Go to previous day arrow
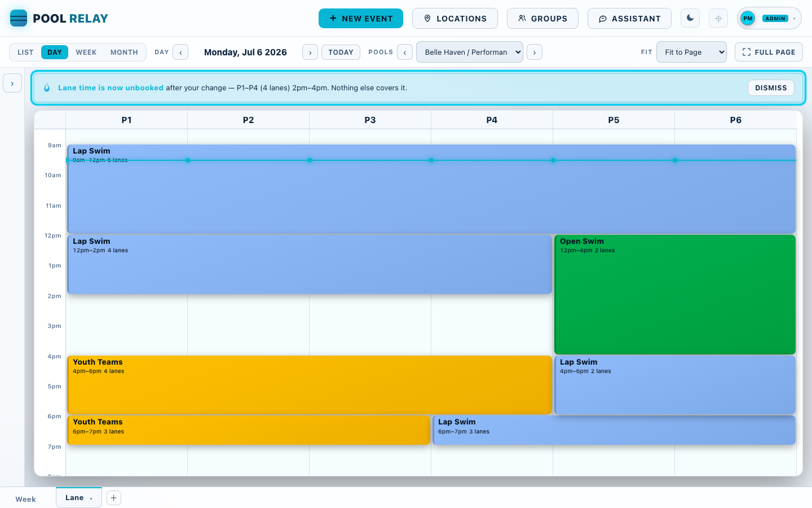This screenshot has height=508, width=812. tap(180, 52)
